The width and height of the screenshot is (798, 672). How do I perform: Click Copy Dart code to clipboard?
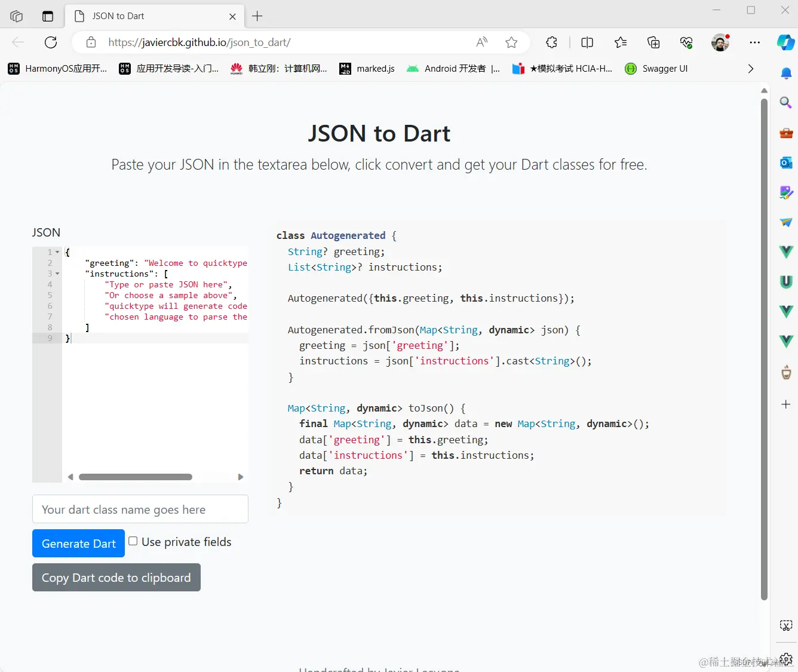coord(116,577)
